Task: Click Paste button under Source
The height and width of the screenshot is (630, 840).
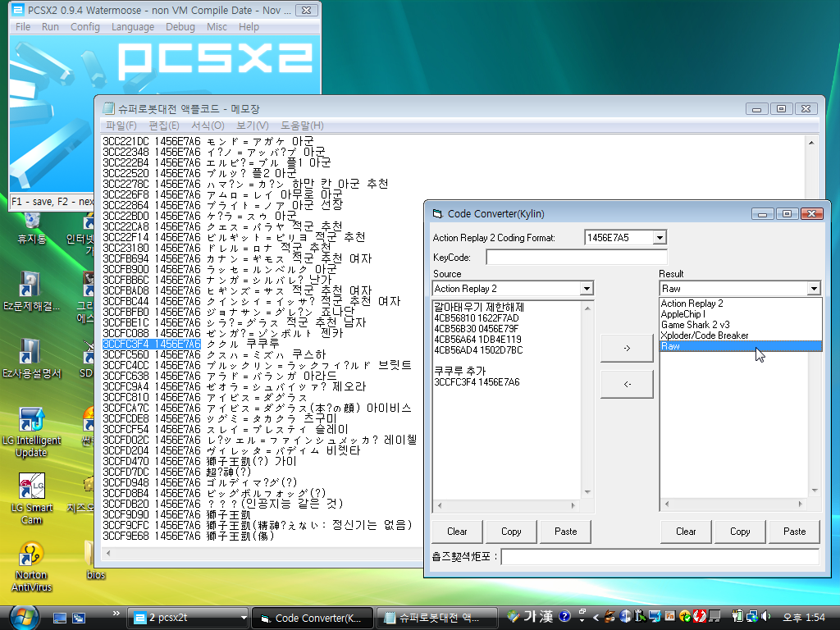Action: point(566,532)
